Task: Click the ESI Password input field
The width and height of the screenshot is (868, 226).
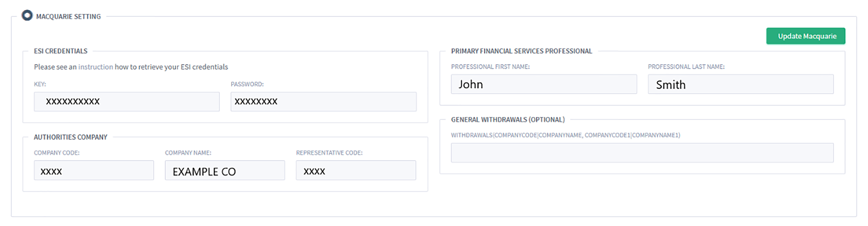Action: [324, 102]
